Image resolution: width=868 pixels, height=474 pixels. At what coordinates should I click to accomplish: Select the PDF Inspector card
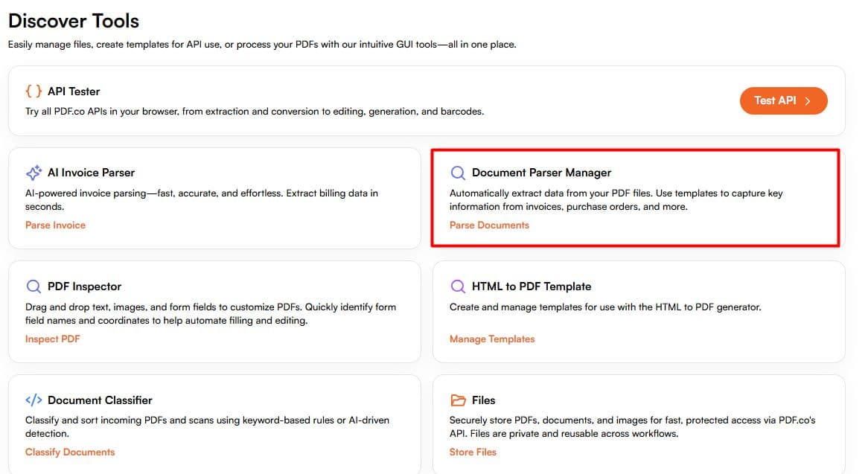click(x=214, y=311)
